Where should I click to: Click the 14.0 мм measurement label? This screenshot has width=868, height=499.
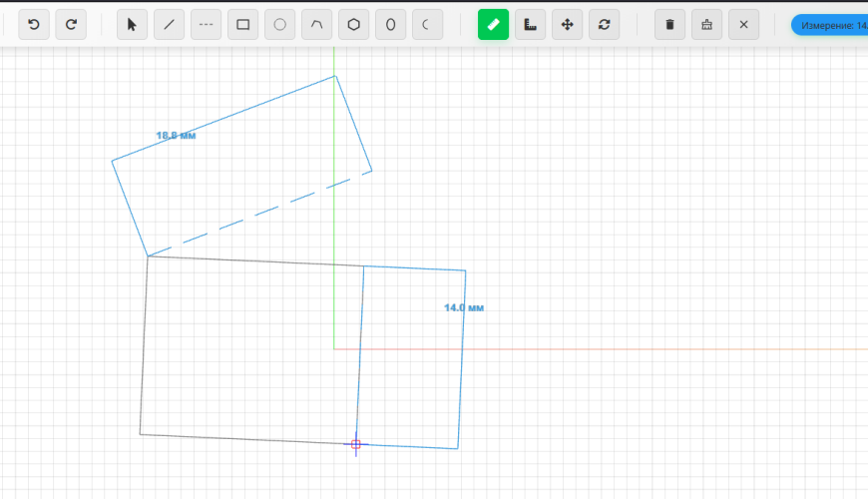[x=464, y=308]
